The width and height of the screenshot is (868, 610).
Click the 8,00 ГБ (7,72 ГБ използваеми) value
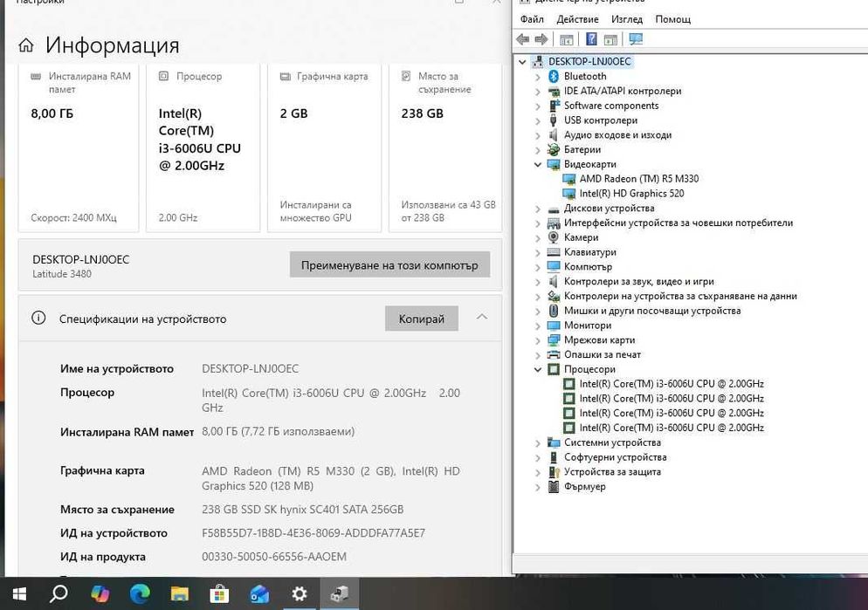click(278, 431)
